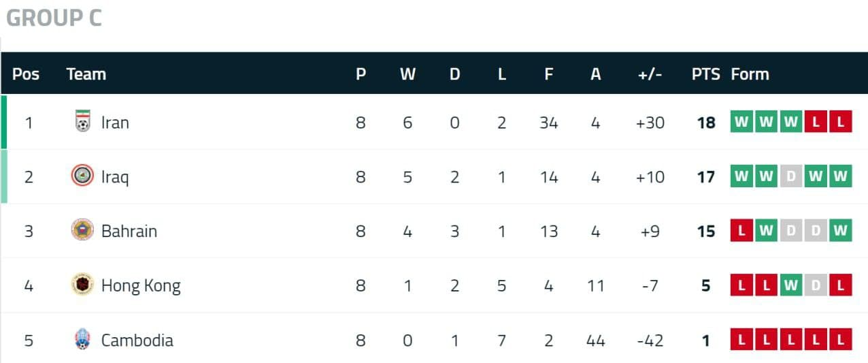Click the GROUP C heading
Image resolution: width=868 pixels, height=363 pixels.
(x=54, y=18)
